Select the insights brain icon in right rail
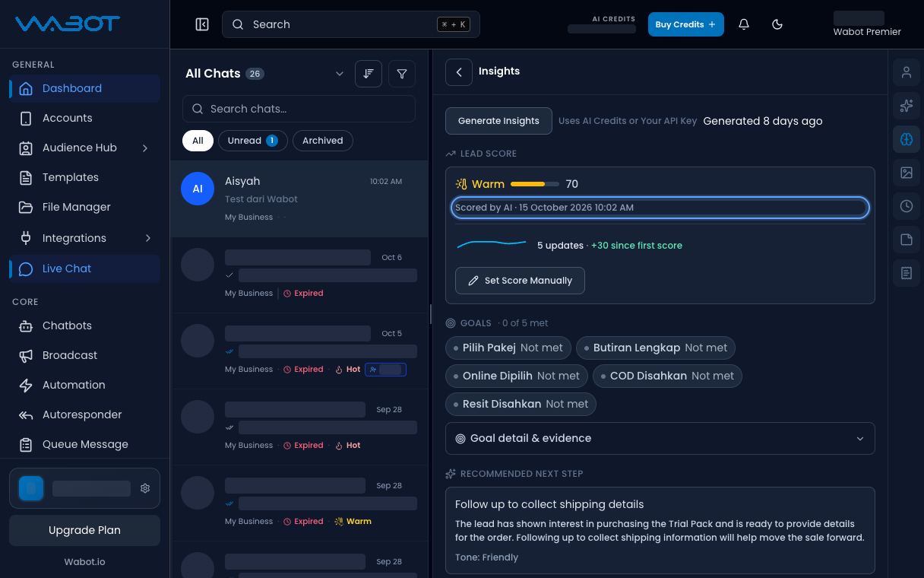 click(x=907, y=140)
